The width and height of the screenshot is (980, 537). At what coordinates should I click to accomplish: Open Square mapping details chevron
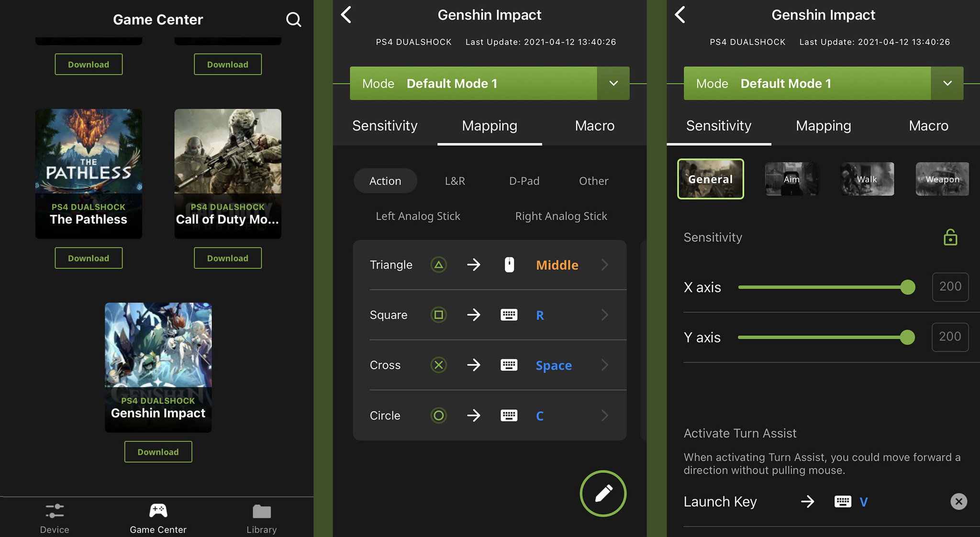tap(605, 315)
